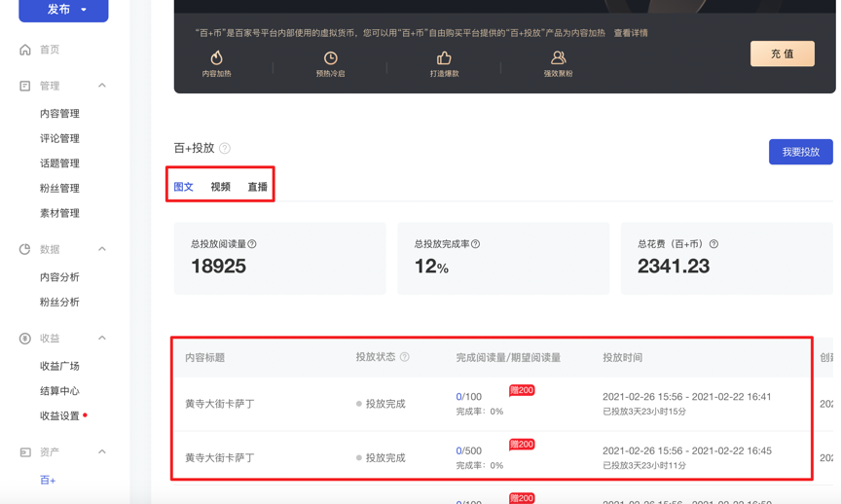Click help icon next to 投放状态 header
Viewport: 841px width, 504px height.
(405, 357)
